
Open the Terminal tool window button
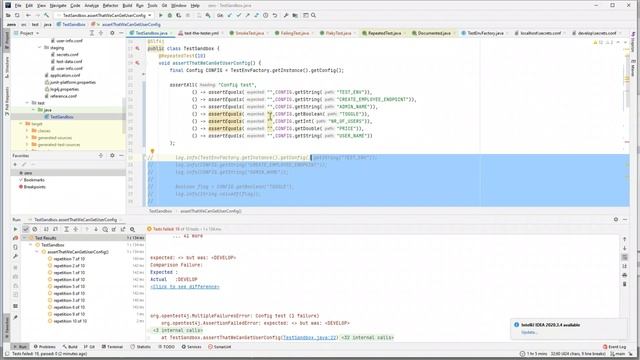point(112,347)
